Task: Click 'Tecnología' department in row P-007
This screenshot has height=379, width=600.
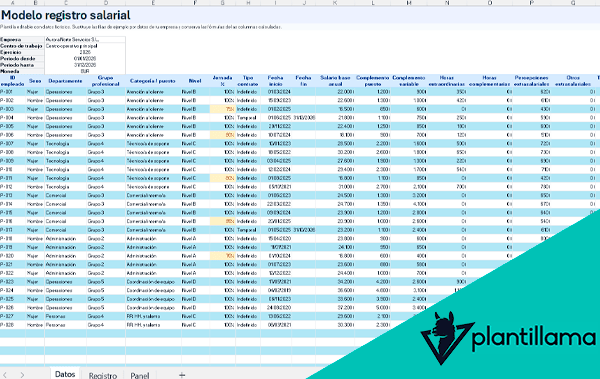Action: coord(65,144)
